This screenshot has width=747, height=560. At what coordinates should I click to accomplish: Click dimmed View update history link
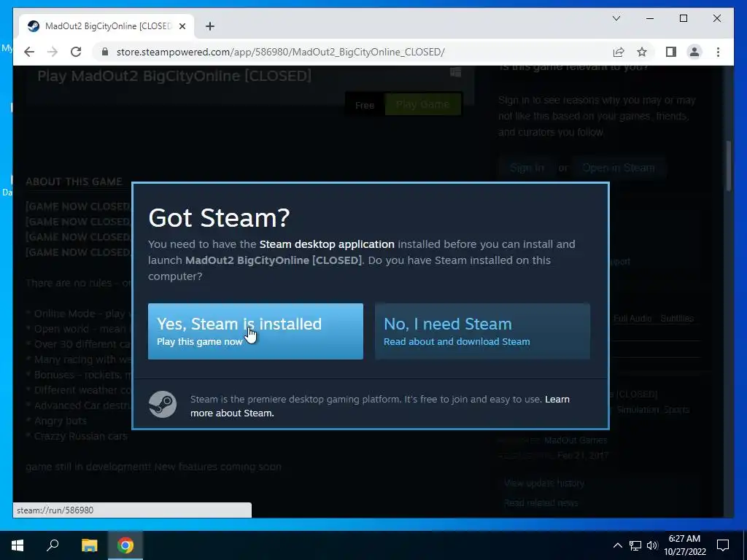tap(544, 483)
